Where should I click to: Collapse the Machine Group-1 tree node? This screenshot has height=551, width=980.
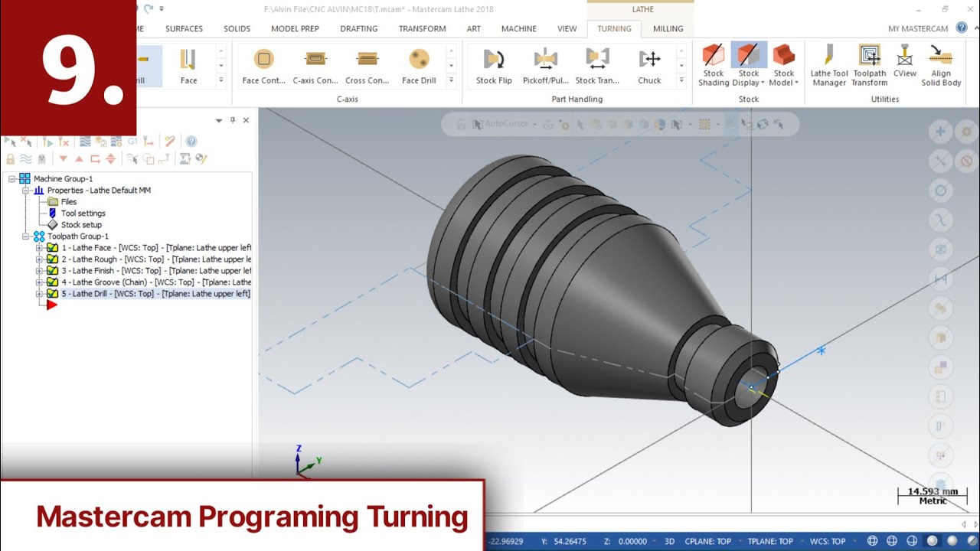[x=12, y=179]
